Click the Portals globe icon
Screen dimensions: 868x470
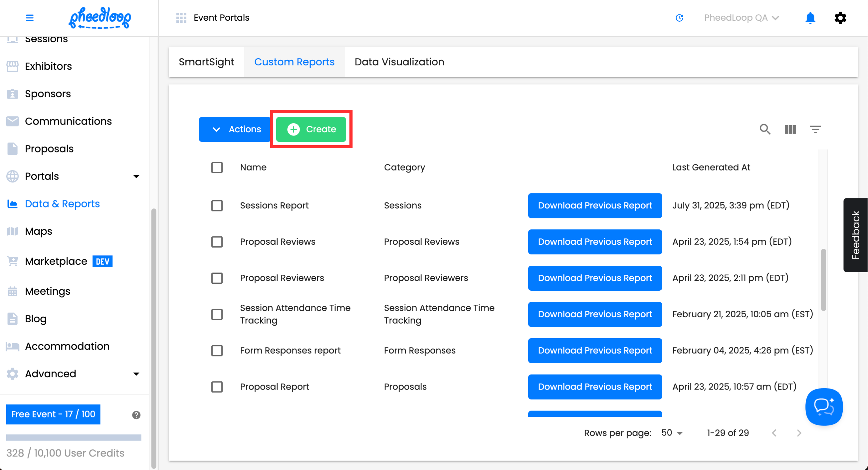click(13, 176)
